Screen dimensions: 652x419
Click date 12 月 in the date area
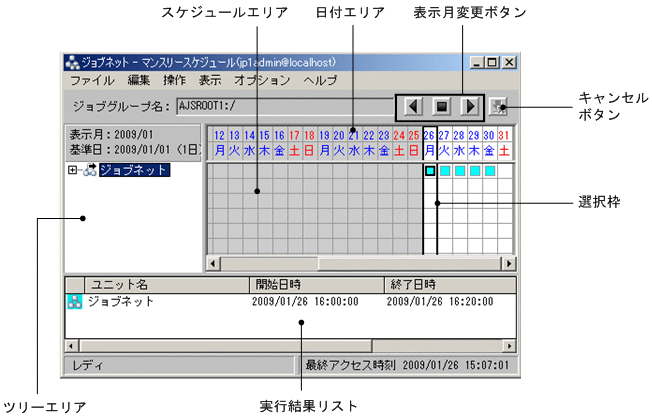pos(220,143)
